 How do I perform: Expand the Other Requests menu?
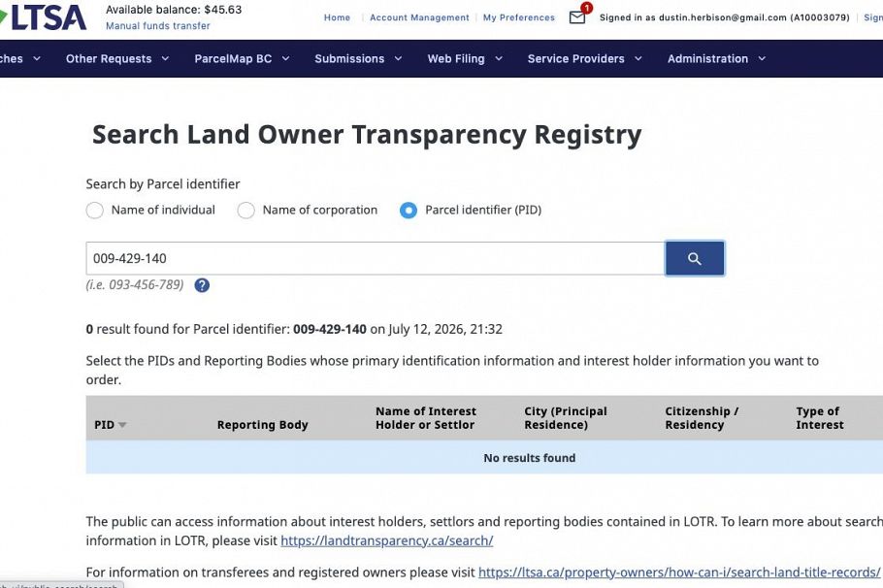coord(117,58)
